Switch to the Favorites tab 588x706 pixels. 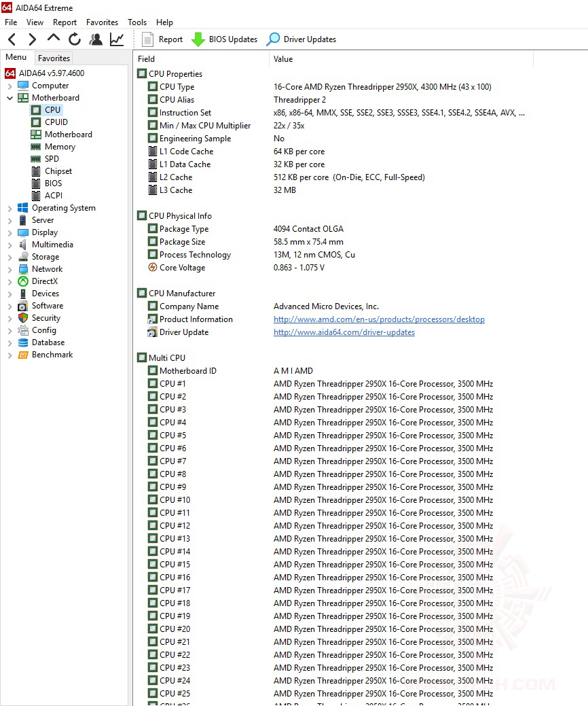click(54, 58)
